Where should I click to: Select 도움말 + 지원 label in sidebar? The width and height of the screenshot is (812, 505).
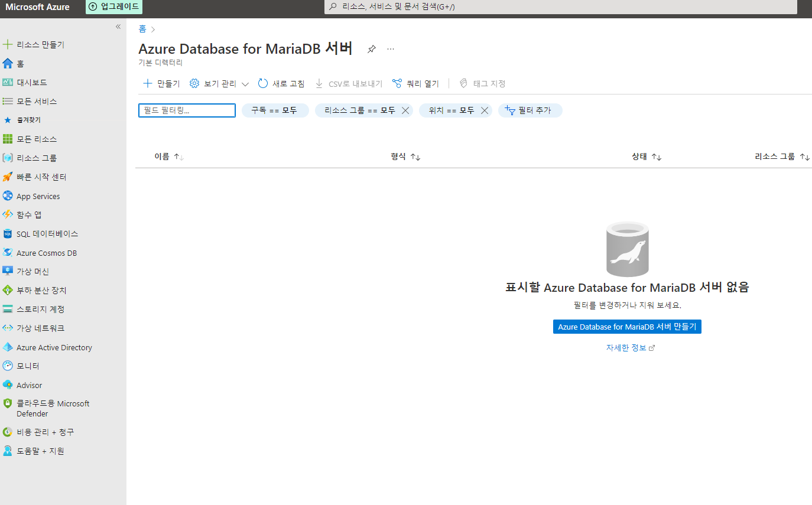(40, 451)
